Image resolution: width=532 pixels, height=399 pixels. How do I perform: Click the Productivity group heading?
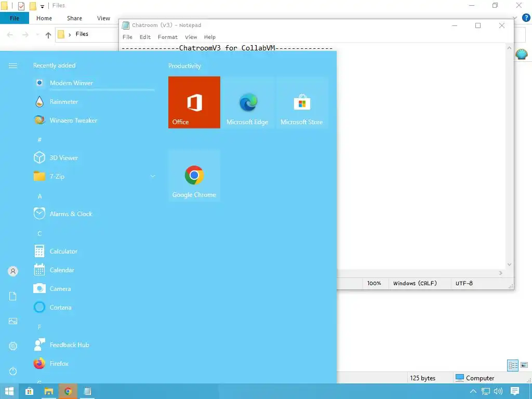(184, 66)
